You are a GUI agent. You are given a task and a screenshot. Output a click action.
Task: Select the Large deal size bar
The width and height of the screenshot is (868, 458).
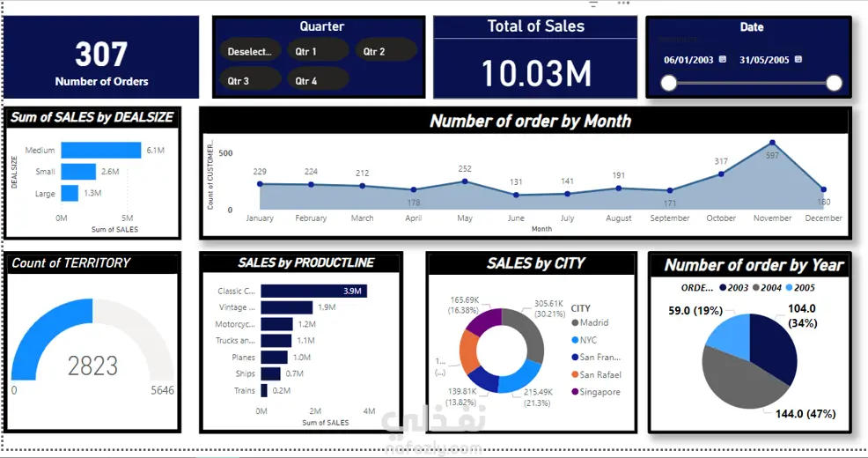tap(70, 193)
